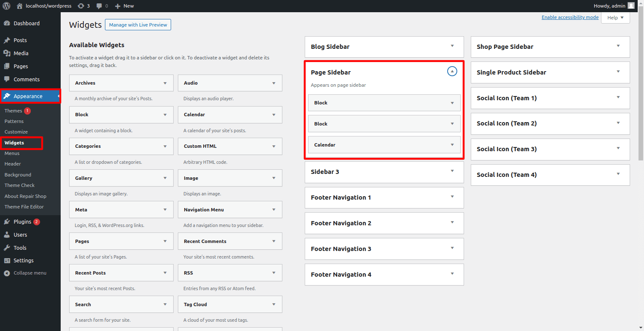
Task: Collapse the admin menu
Action: click(25, 273)
